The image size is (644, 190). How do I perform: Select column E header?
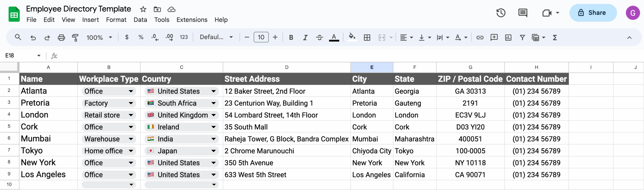tap(372, 67)
